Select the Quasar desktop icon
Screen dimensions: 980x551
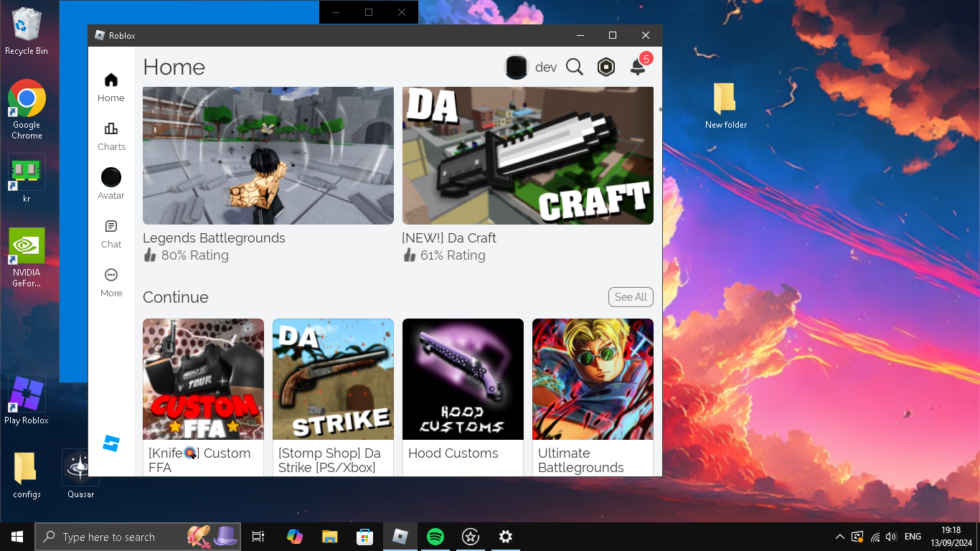pos(80,474)
